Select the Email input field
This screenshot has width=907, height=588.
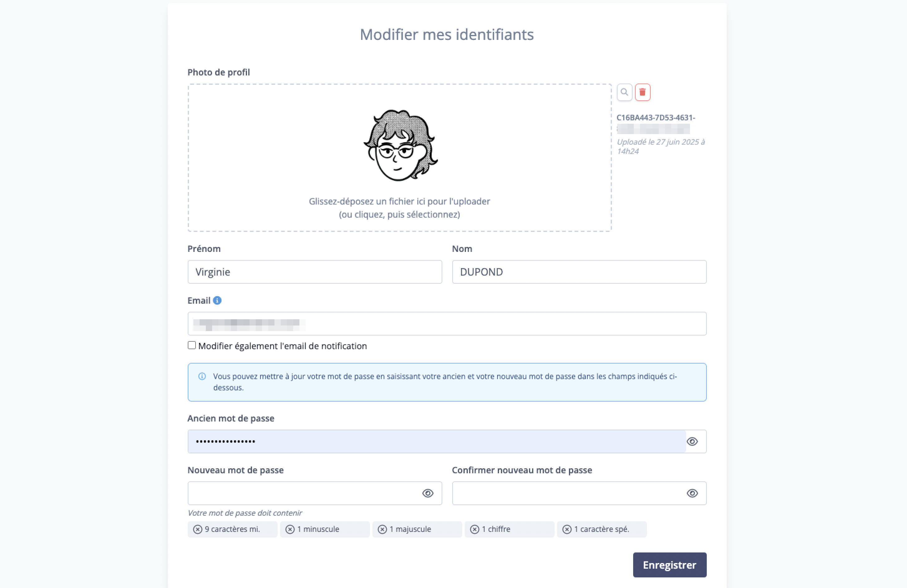[x=447, y=324]
